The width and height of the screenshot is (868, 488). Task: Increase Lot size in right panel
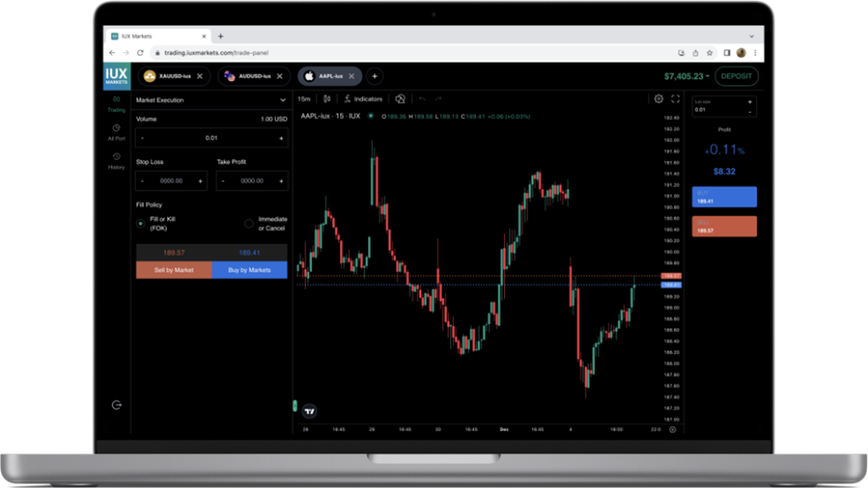[750, 101]
